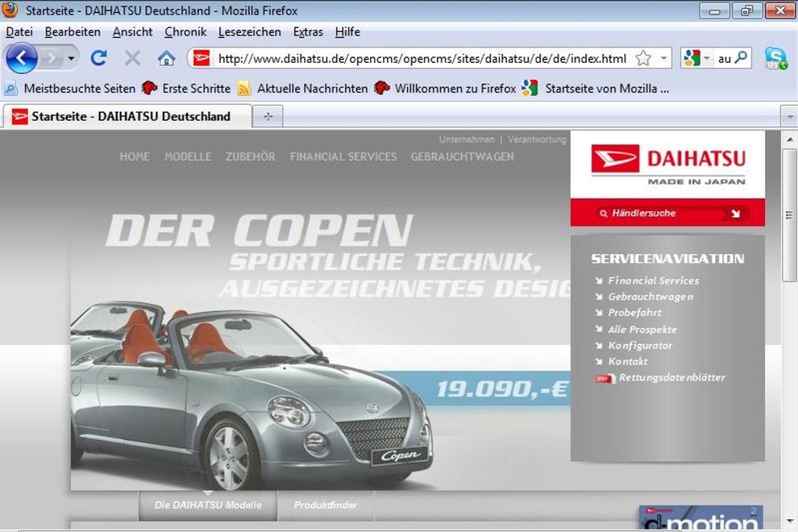This screenshot has height=532, width=798.
Task: Open the Probefahrt service link
Action: pos(634,313)
